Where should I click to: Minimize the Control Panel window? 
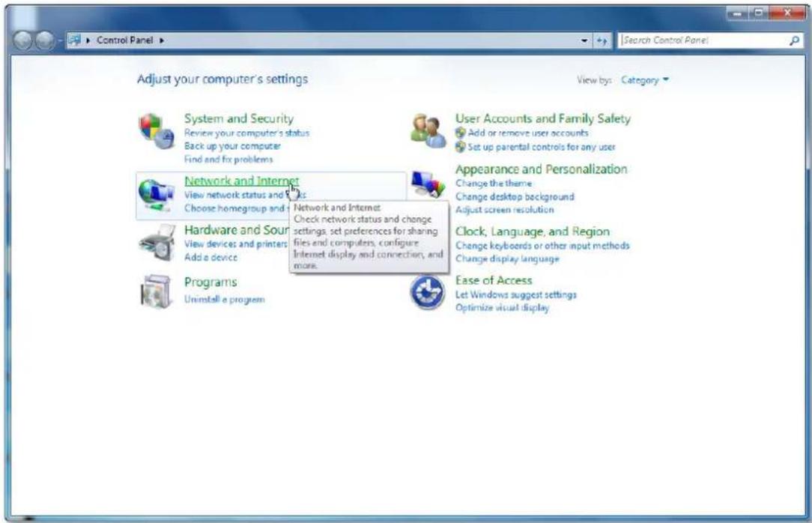pyautogui.click(x=737, y=13)
